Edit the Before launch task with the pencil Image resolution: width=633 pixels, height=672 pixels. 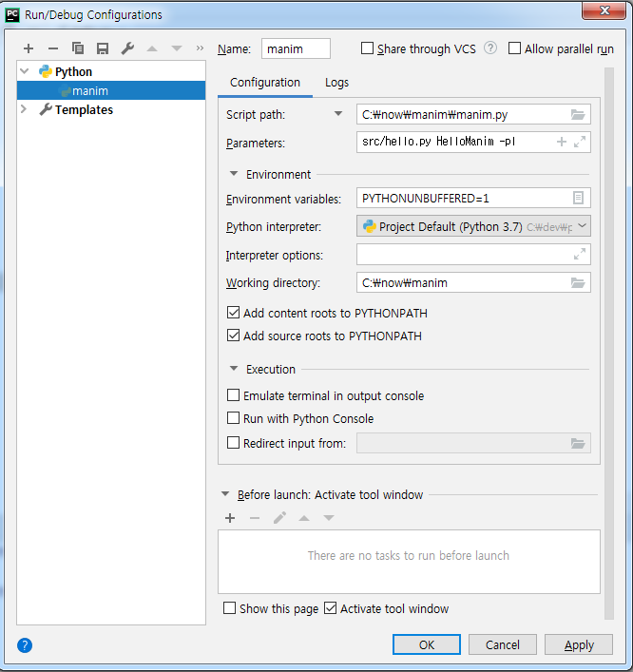tap(279, 518)
